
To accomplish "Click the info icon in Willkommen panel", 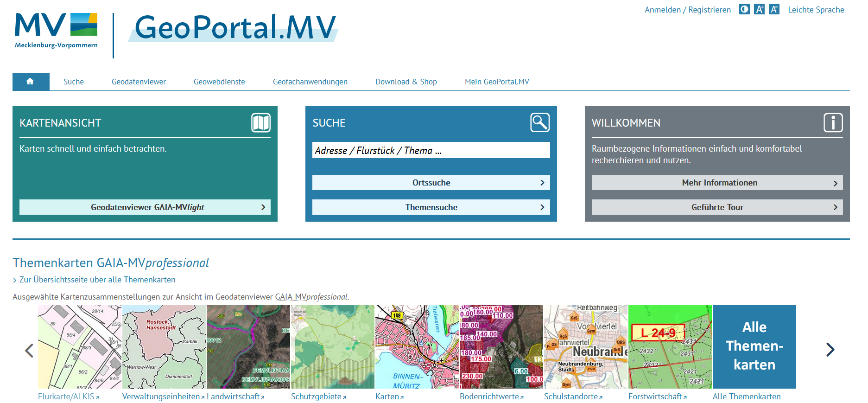I will (x=833, y=123).
